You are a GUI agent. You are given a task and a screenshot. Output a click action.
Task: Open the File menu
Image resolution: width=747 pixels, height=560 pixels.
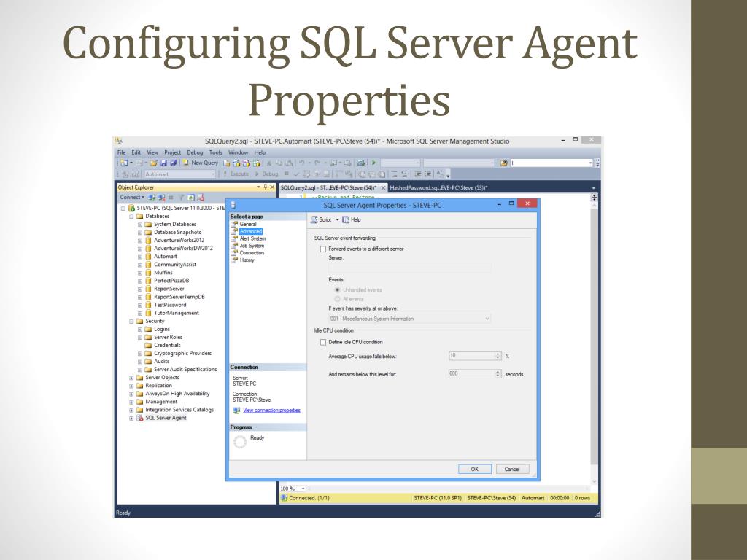[x=122, y=152]
